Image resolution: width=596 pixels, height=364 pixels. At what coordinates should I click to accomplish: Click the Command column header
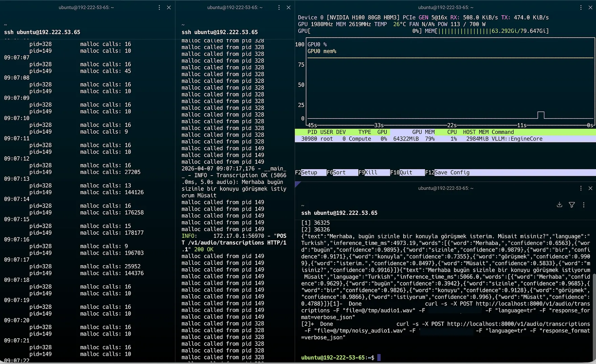point(503,132)
